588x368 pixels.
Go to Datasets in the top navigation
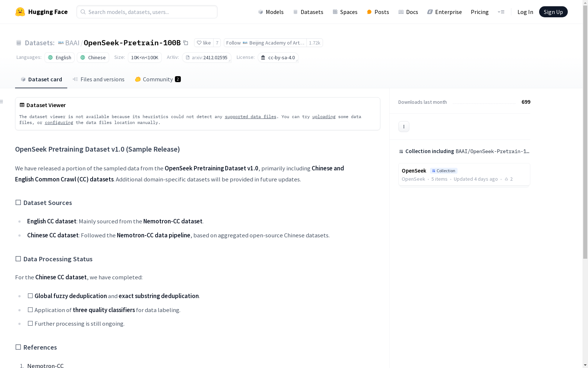[308, 12]
